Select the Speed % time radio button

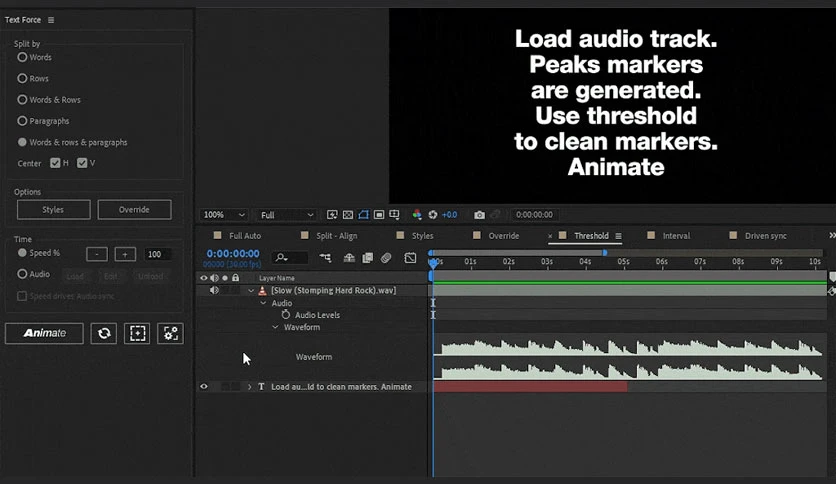(22, 253)
